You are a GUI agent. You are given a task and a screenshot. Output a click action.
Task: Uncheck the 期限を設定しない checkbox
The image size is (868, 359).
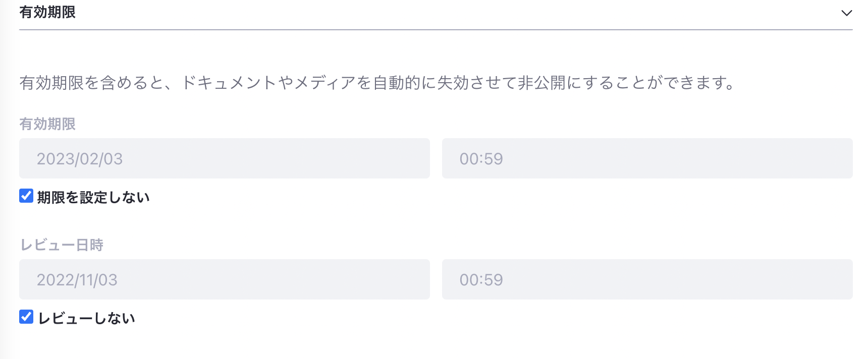tap(26, 196)
